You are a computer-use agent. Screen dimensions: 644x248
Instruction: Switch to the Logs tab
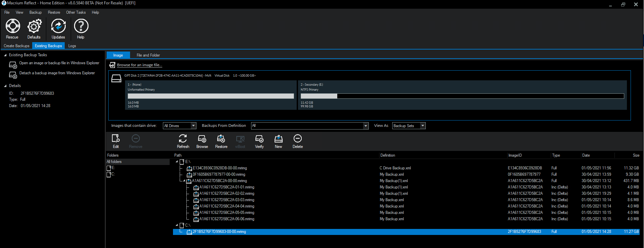point(72,46)
